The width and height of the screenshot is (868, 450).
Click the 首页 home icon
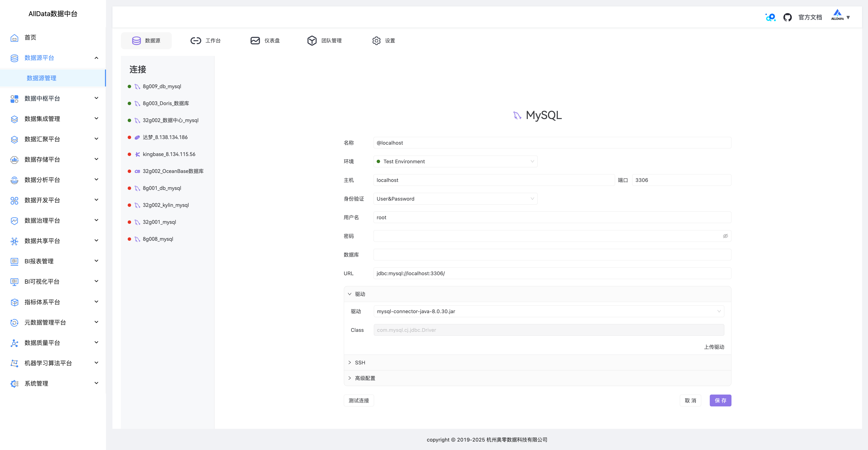pyautogui.click(x=14, y=38)
